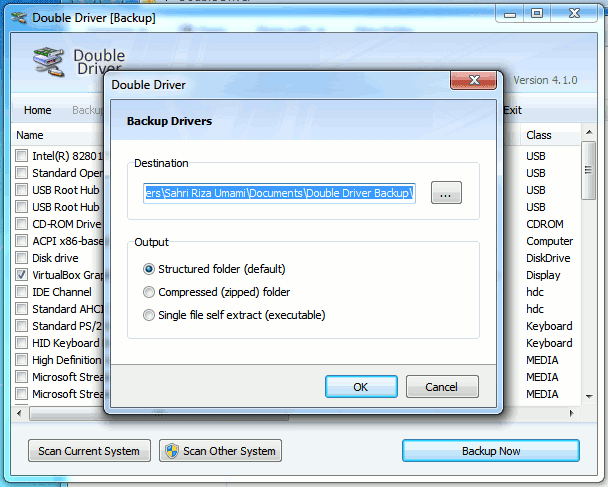Uncheck the VirtualBox Graphics checkbox
608x487 pixels.
pos(21,275)
